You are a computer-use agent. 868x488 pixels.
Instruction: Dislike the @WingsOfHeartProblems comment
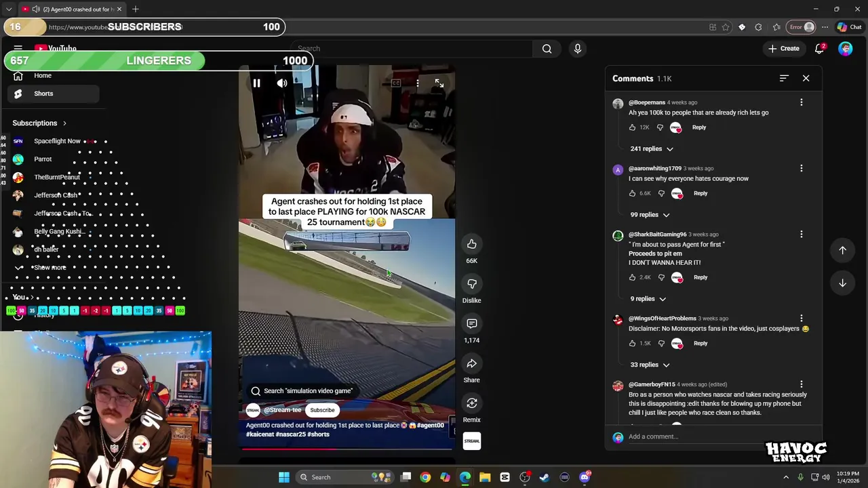click(x=661, y=344)
